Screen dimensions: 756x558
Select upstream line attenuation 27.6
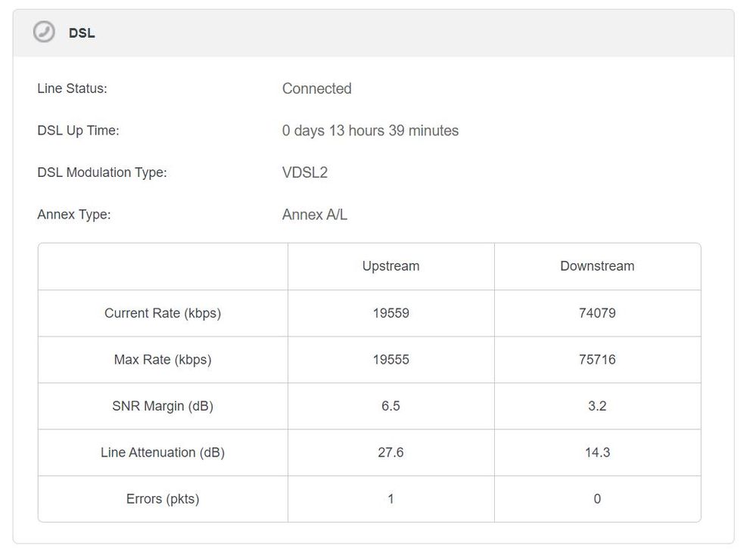[x=390, y=453]
